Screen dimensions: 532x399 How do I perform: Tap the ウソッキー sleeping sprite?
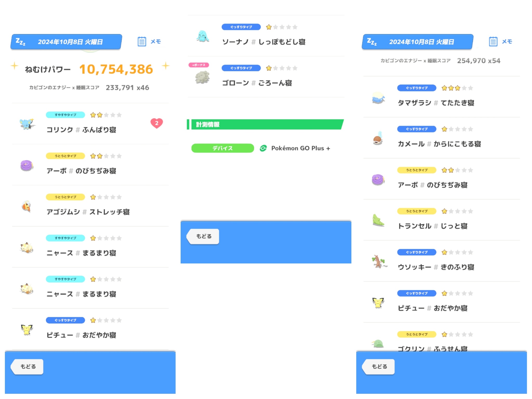point(378,261)
